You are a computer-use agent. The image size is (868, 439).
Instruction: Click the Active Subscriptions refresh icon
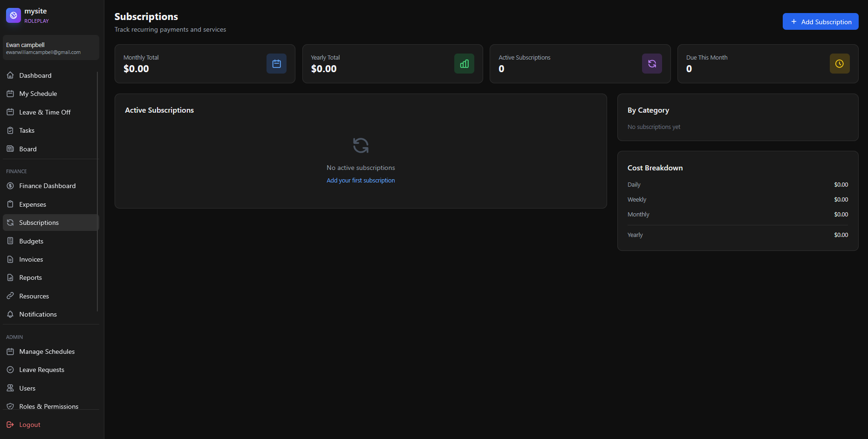pos(652,64)
